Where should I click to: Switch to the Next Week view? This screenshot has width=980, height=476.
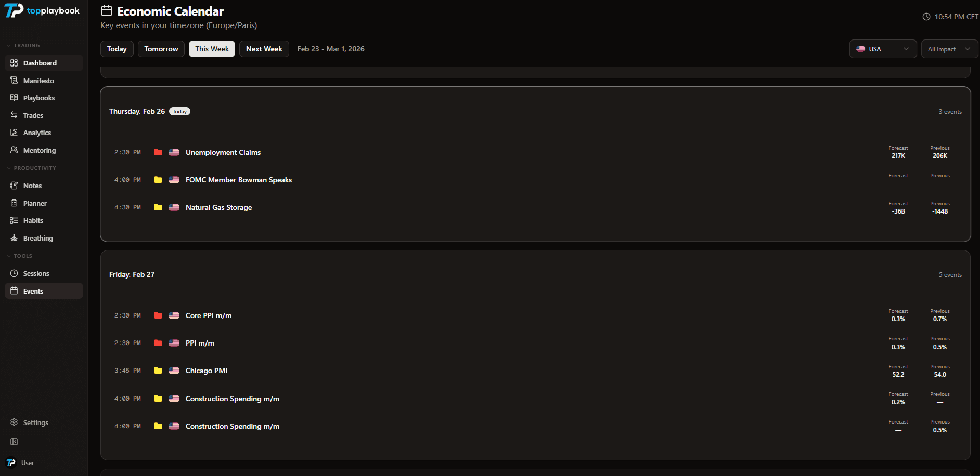tap(264, 49)
